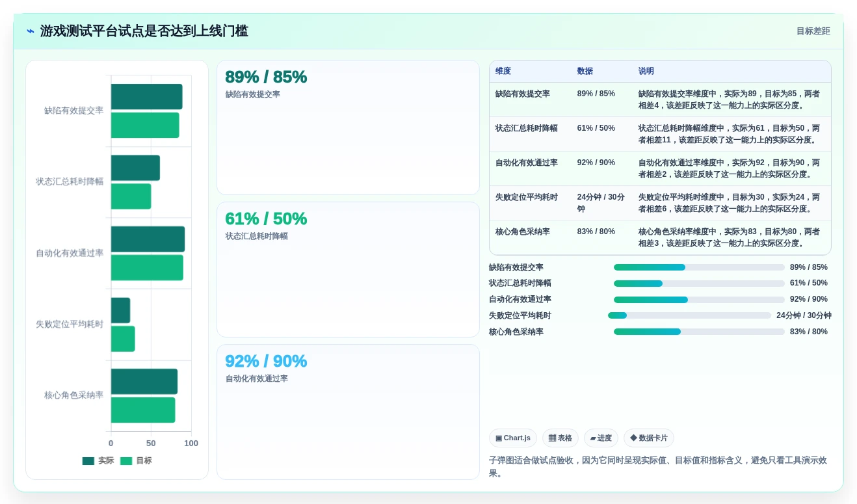The image size is (857, 504).
Task: Select the 表格 tag chip
Action: pyautogui.click(x=560, y=438)
